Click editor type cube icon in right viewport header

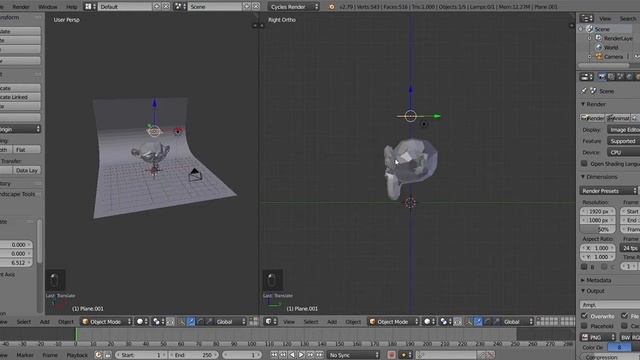coord(270,322)
